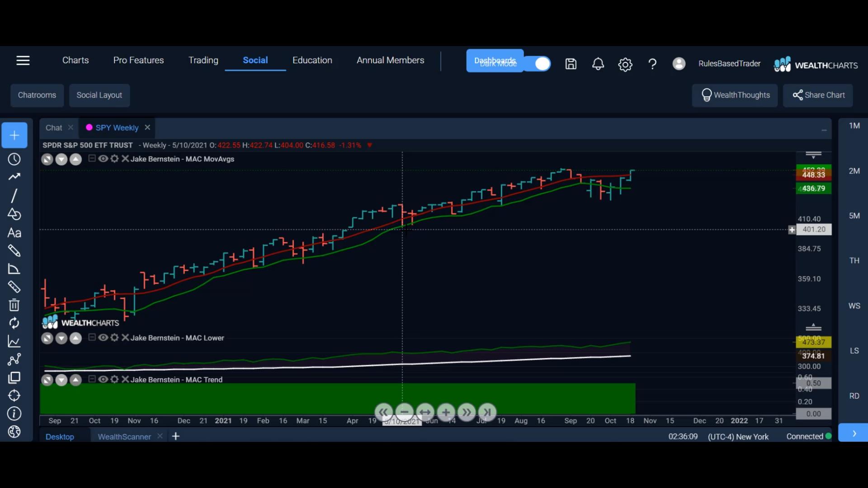Image resolution: width=868 pixels, height=488 pixels.
Task: Open the hamburger main menu
Action: (x=23, y=61)
